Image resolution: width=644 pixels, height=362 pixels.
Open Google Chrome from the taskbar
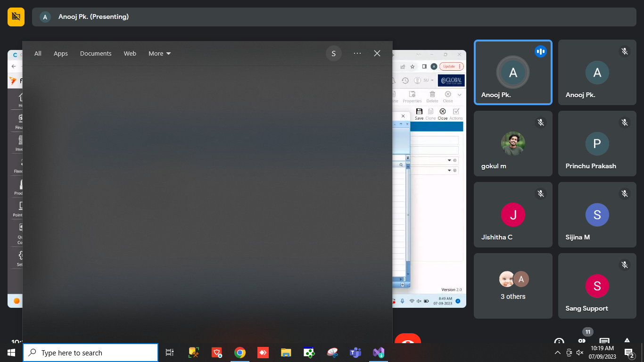pos(240,353)
